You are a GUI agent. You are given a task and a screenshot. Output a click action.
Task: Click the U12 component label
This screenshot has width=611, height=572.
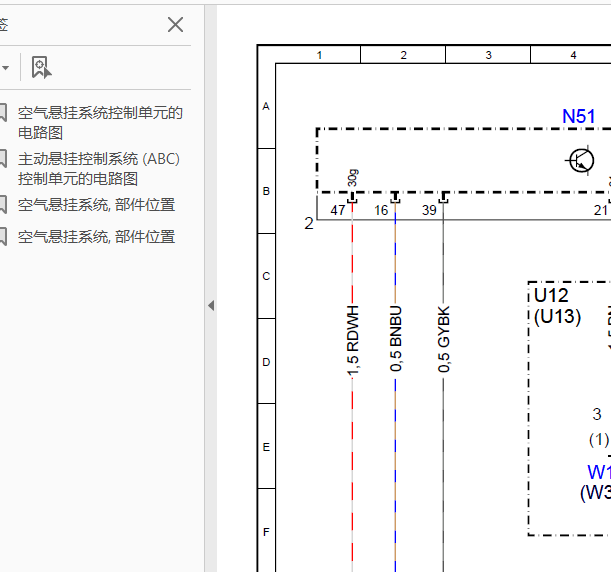(x=551, y=295)
